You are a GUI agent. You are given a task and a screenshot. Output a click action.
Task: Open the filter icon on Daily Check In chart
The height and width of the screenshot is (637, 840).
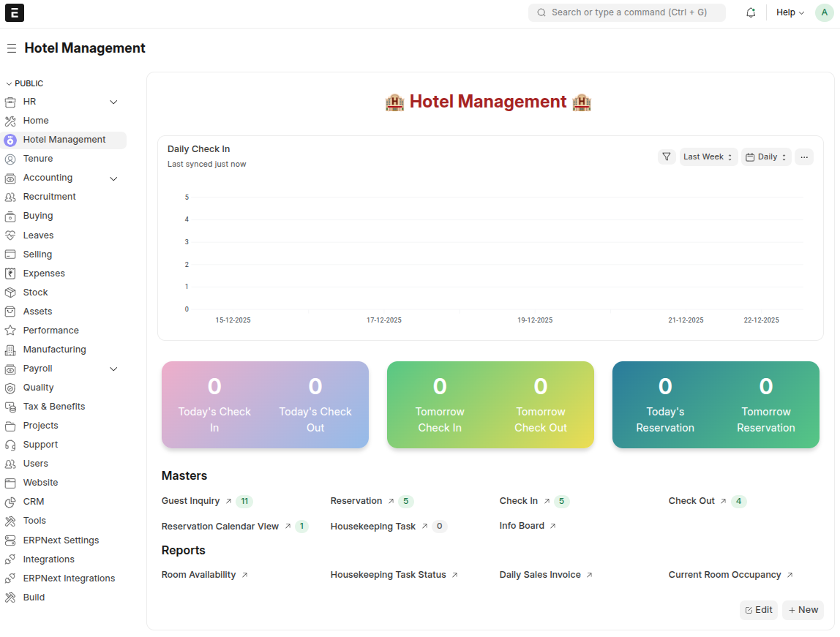[x=667, y=157]
